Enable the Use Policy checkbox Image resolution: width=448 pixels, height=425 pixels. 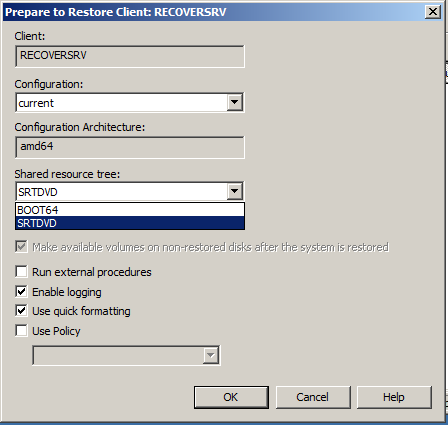(x=21, y=331)
